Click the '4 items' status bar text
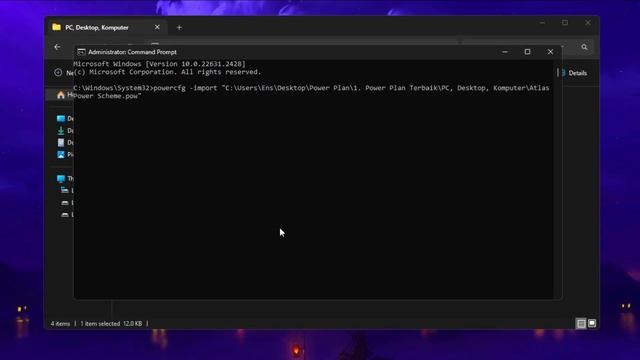640x360 pixels. [60, 324]
